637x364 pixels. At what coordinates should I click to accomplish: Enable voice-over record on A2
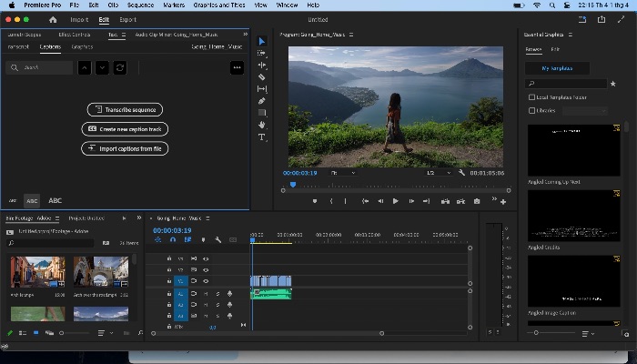[229, 304]
